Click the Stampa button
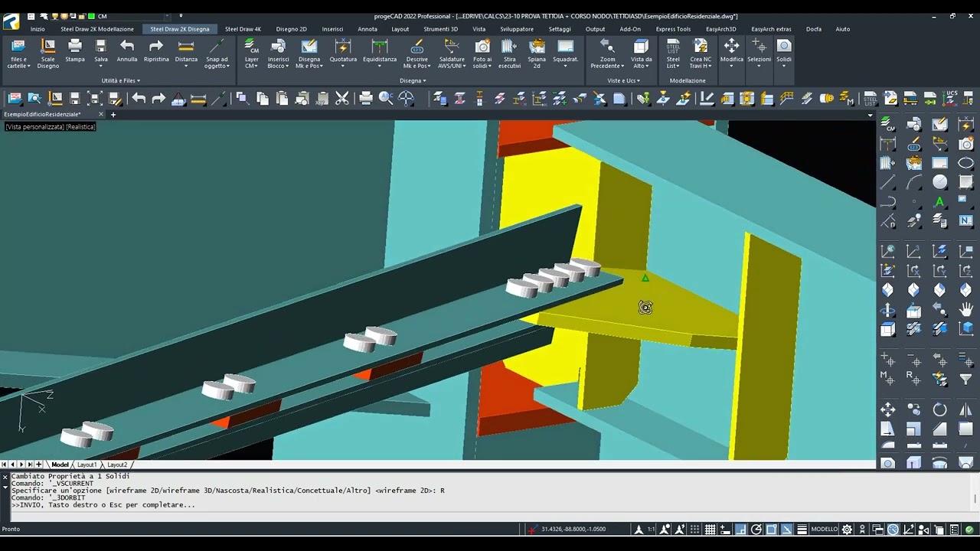Image resolution: width=980 pixels, height=551 pixels. (75, 51)
